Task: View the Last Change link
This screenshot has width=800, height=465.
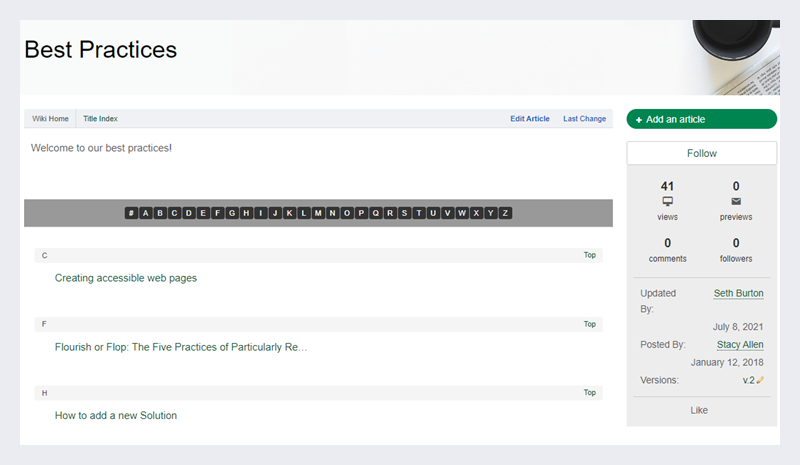Action: pos(584,119)
